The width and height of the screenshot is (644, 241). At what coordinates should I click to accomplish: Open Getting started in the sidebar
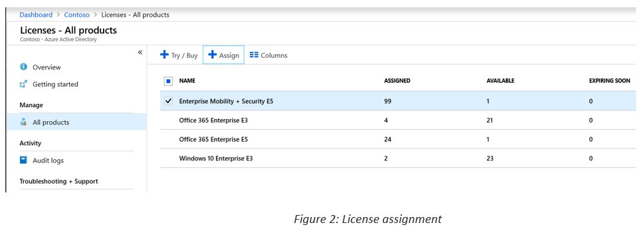pos(49,85)
